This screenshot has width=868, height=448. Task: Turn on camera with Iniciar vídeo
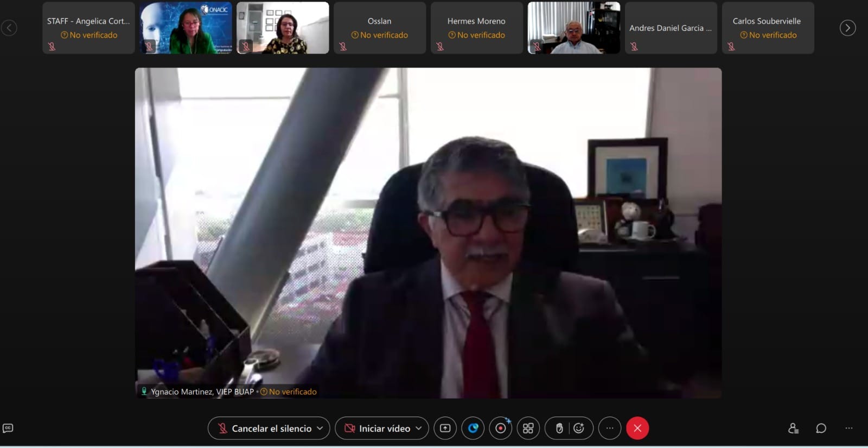[378, 428]
